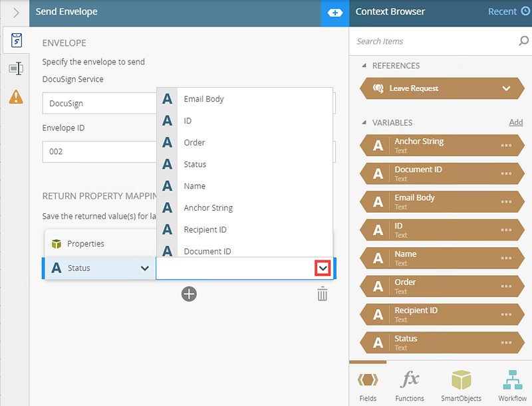Click the Properties header row

(x=100, y=244)
